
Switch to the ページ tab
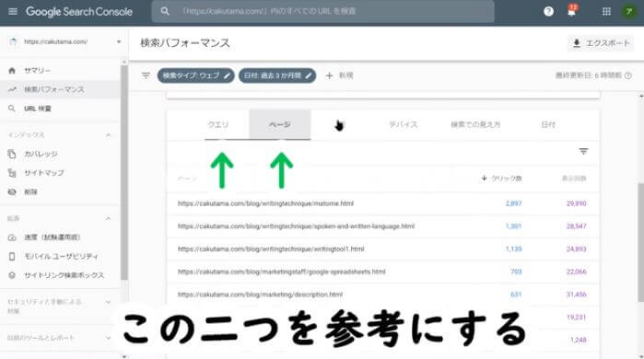tap(280, 124)
